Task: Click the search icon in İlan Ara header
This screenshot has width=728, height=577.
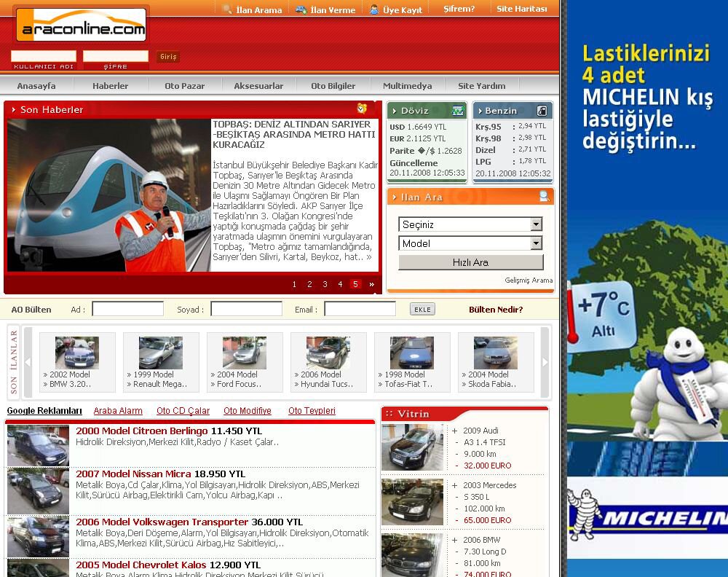Action: point(544,196)
